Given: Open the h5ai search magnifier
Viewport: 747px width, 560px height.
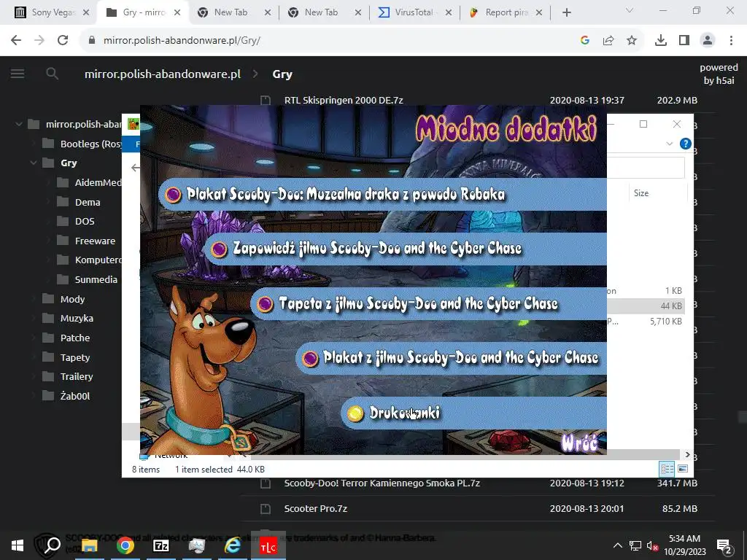Looking at the screenshot, I should (53, 74).
